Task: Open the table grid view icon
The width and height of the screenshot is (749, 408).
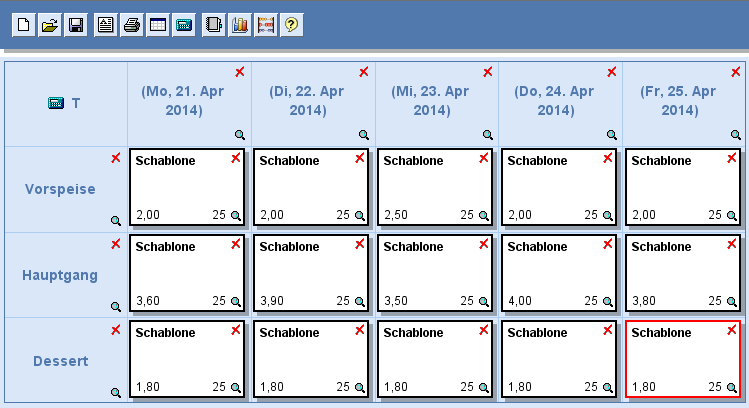Action: tap(158, 25)
